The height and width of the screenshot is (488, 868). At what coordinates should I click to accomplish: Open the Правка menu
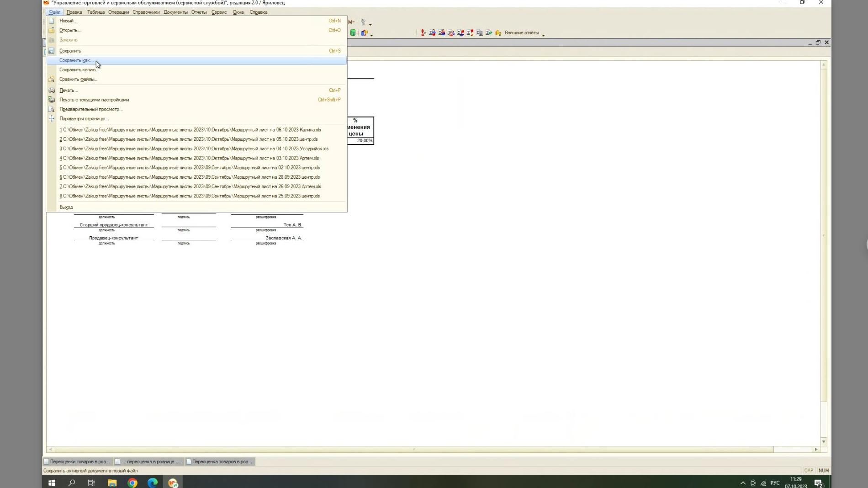tap(74, 12)
